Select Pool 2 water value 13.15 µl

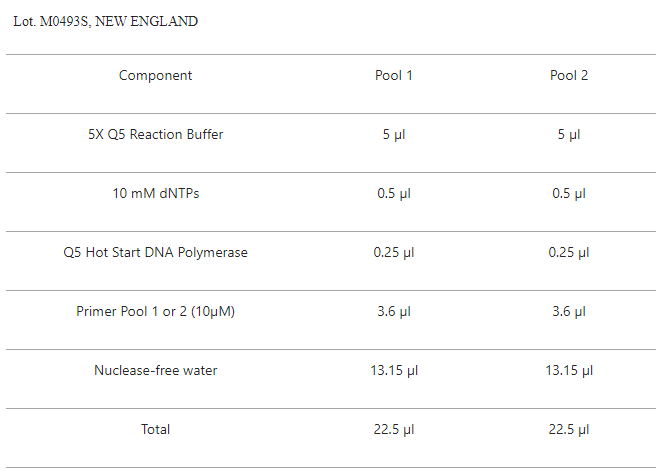pyautogui.click(x=569, y=370)
